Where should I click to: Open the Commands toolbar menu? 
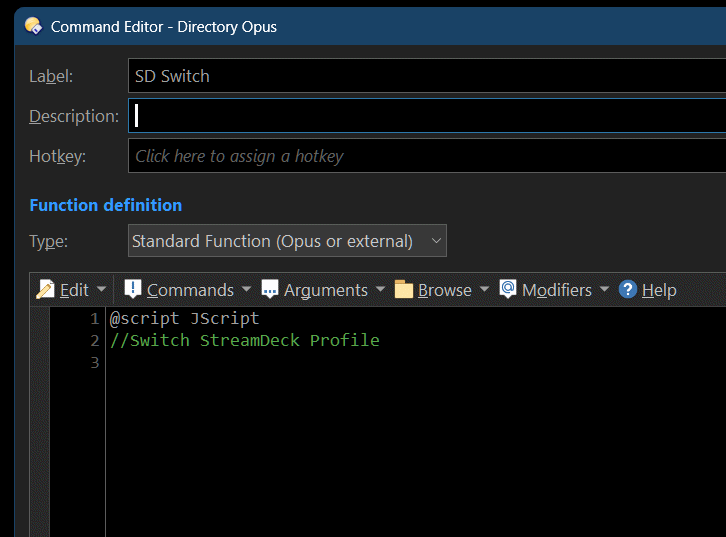[x=190, y=290]
